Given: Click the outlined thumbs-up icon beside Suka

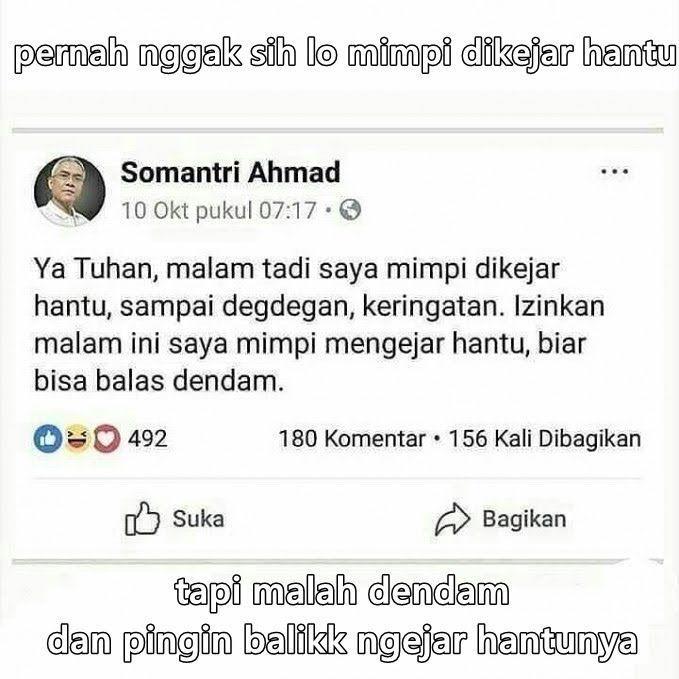Looking at the screenshot, I should coord(142,519).
